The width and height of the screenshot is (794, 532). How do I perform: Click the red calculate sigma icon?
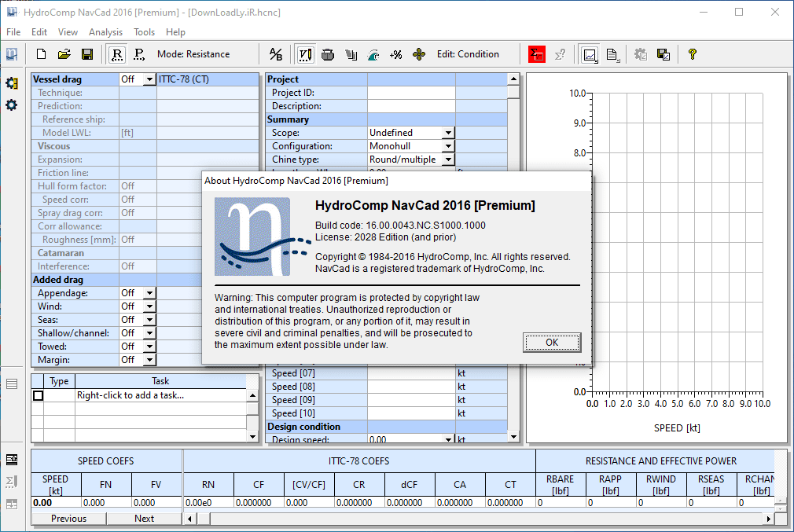[537, 54]
